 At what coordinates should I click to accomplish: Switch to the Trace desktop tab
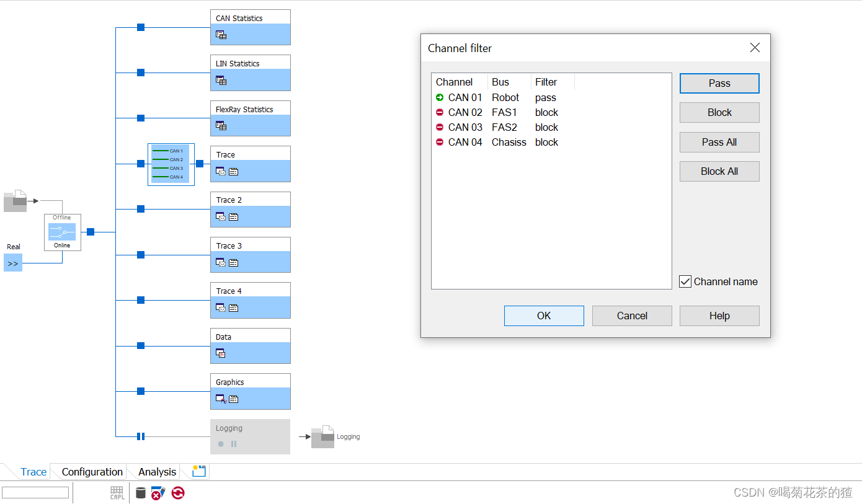click(x=33, y=472)
